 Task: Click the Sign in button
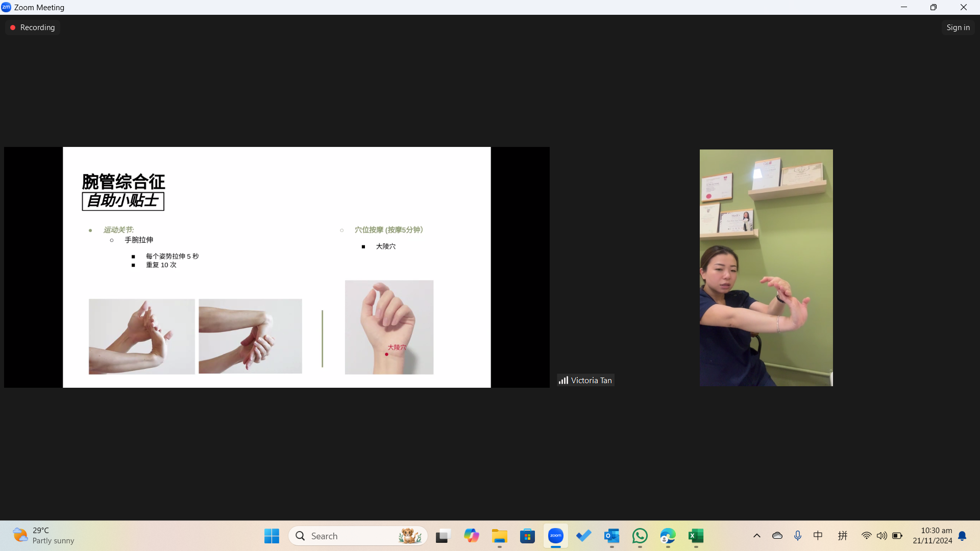click(x=958, y=28)
